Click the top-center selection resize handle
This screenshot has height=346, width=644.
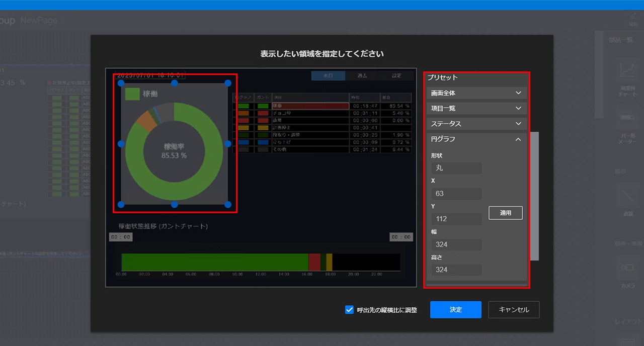pyautogui.click(x=175, y=83)
